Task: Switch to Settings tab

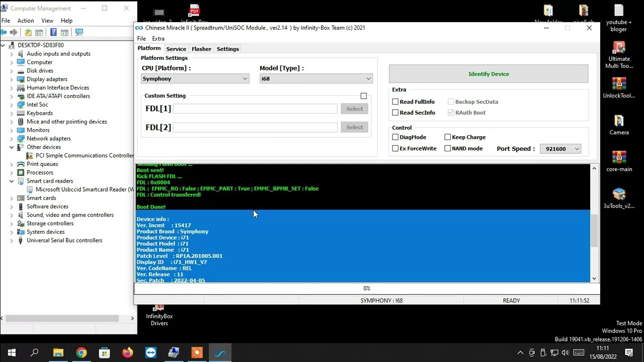Action: point(228,49)
